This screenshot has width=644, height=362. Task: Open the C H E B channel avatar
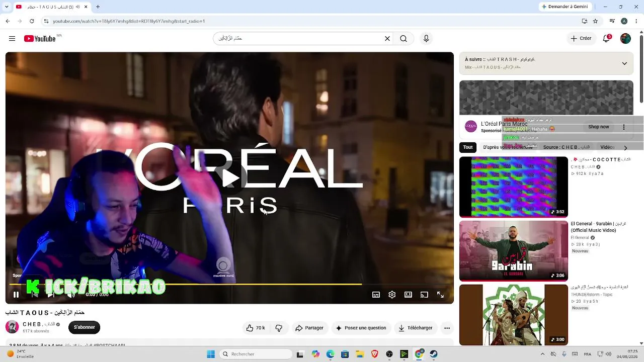12,327
